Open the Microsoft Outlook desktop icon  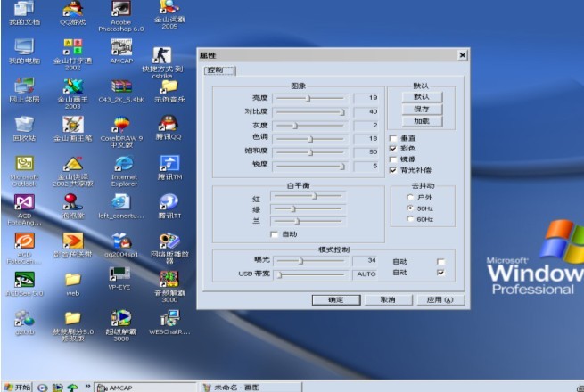[24, 164]
